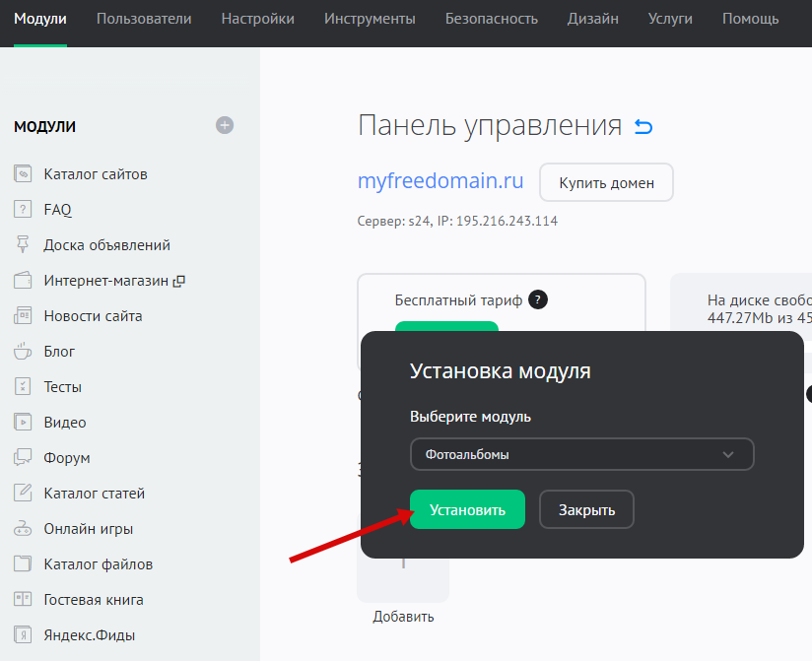Viewport: 812px width, 661px height.
Task: Open the Настройки menu
Action: (257, 19)
